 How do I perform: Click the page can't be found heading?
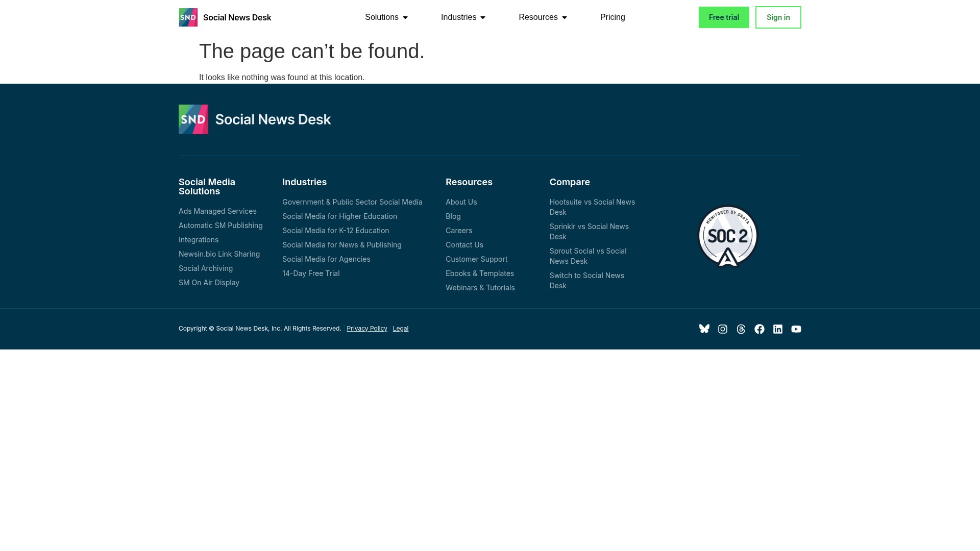311,51
